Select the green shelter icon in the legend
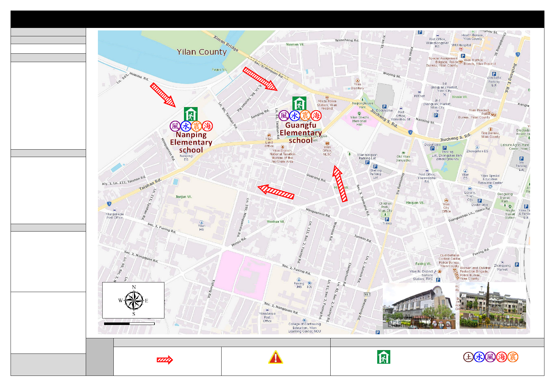This screenshot has height=392, width=555. tap(384, 357)
